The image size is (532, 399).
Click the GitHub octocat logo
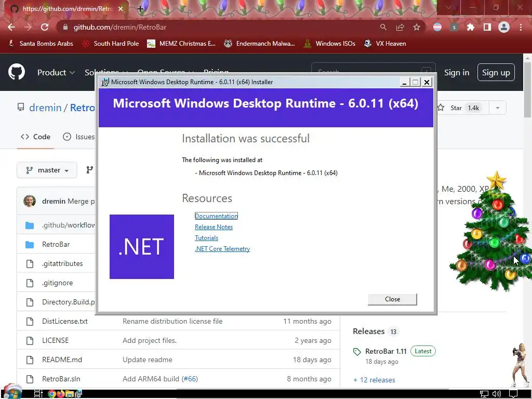coord(17,72)
